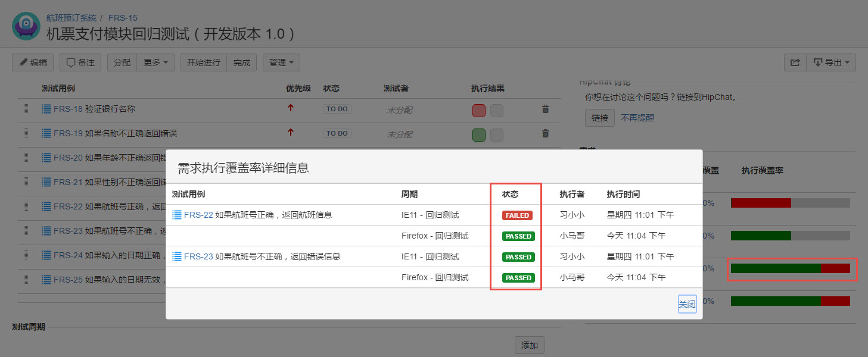
Task: Click the FAILED status badge
Action: (x=517, y=215)
